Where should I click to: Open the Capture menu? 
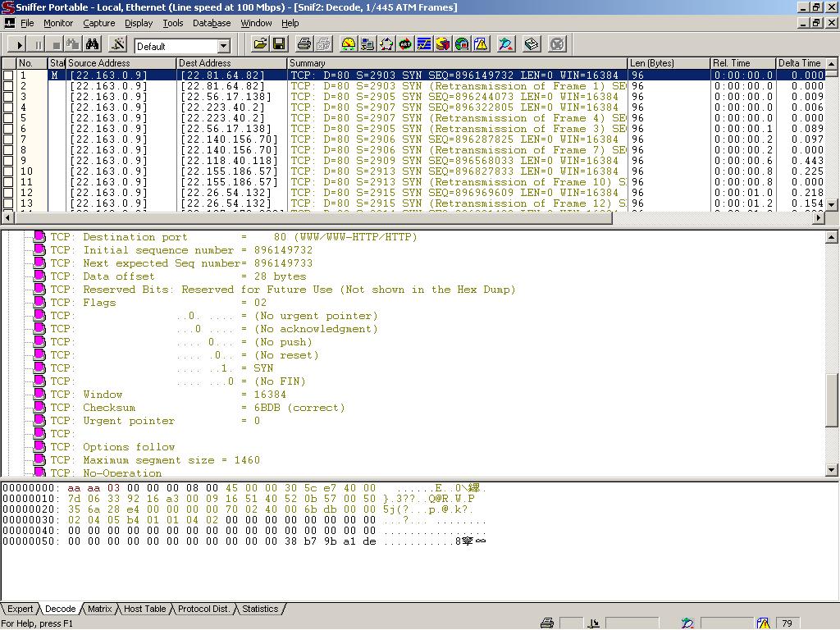coord(98,23)
